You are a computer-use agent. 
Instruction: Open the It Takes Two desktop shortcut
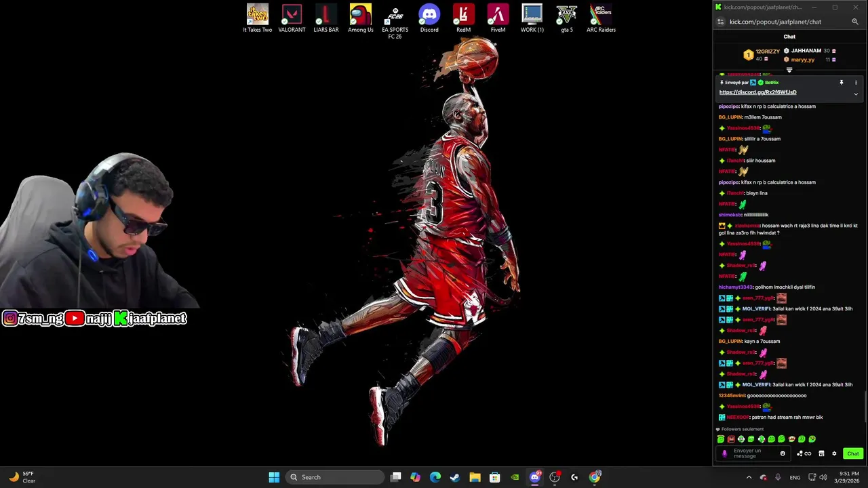pos(258,18)
